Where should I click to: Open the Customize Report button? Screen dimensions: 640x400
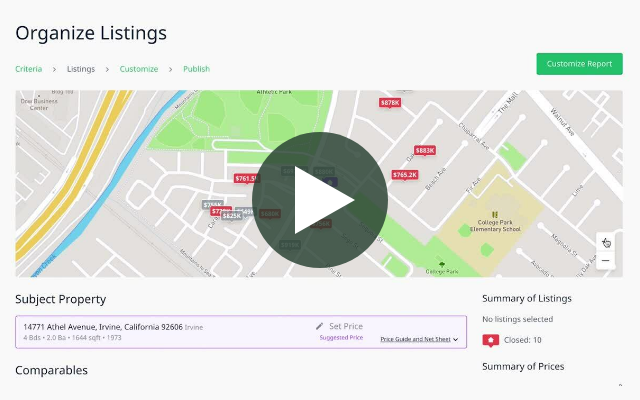pos(579,64)
